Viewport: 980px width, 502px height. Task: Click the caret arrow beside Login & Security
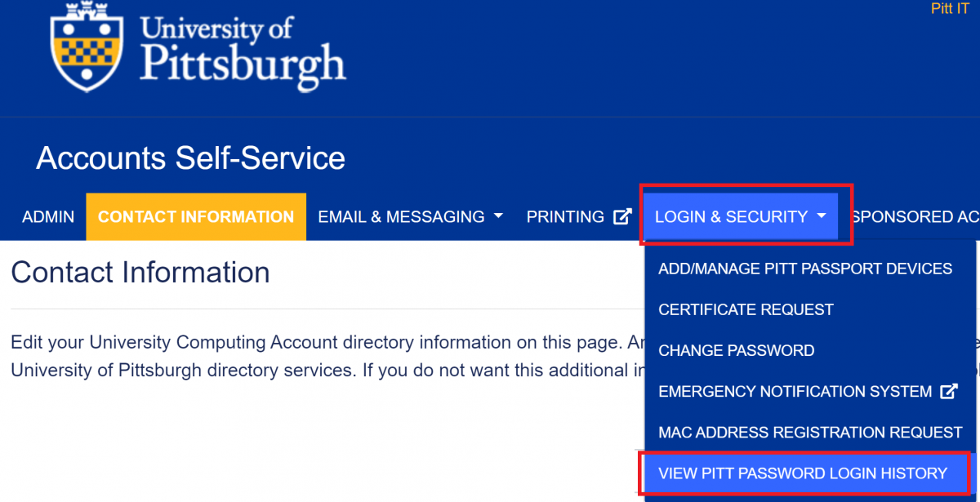(822, 217)
